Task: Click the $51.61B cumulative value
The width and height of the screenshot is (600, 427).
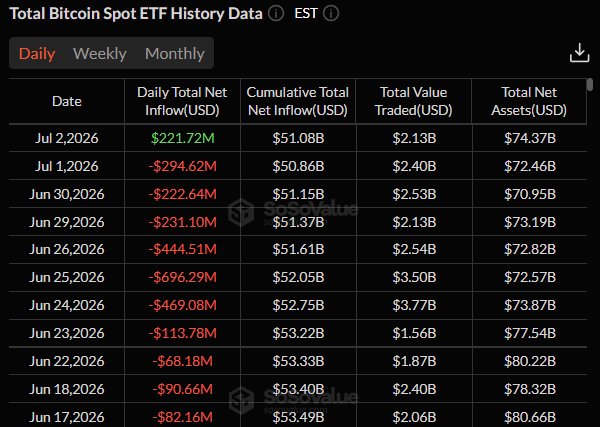Action: 298,249
